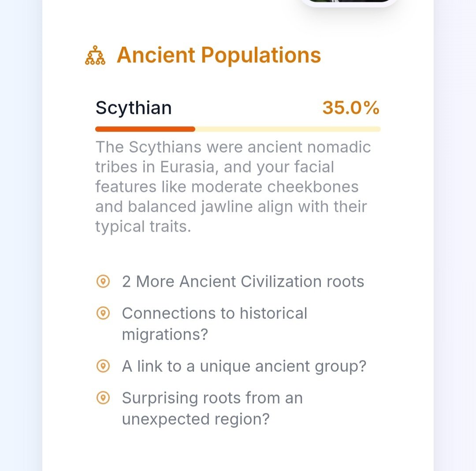Click pin icon beside "2 More Ancient Civilization roots"
This screenshot has height=471, width=476.
coord(103,281)
